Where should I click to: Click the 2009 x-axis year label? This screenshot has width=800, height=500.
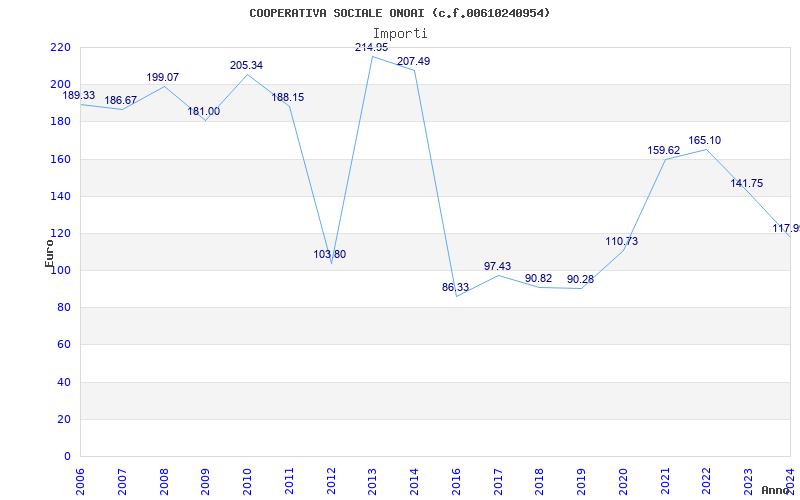[206, 482]
